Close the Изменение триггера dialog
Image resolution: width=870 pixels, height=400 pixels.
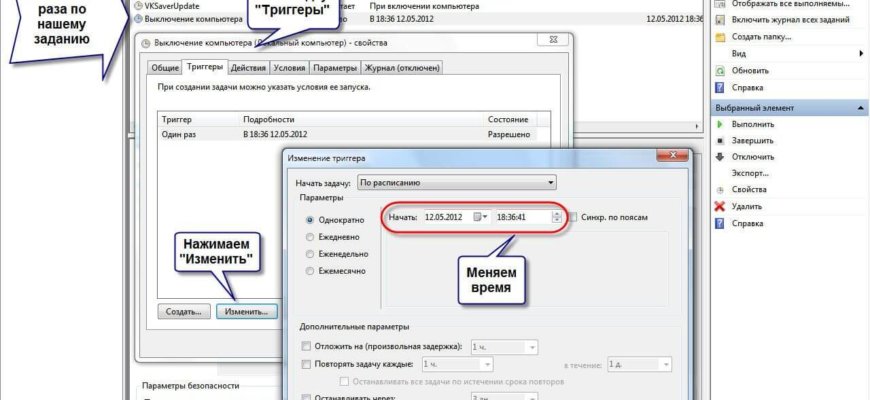tap(672, 155)
